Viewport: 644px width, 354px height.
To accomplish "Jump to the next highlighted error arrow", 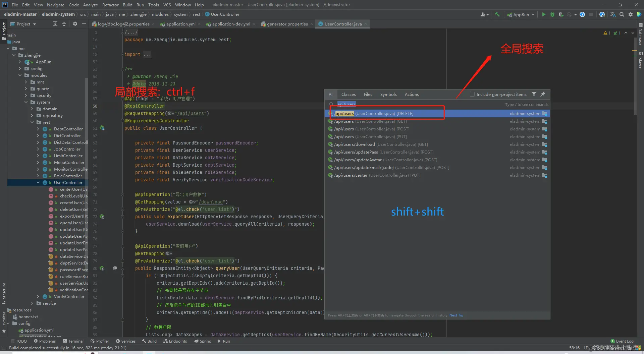I will tap(633, 33).
